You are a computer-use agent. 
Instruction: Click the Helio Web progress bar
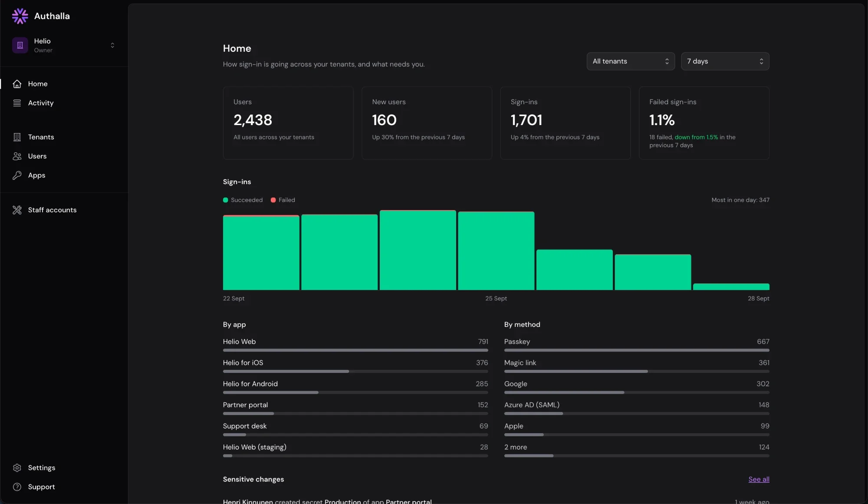pos(355,350)
